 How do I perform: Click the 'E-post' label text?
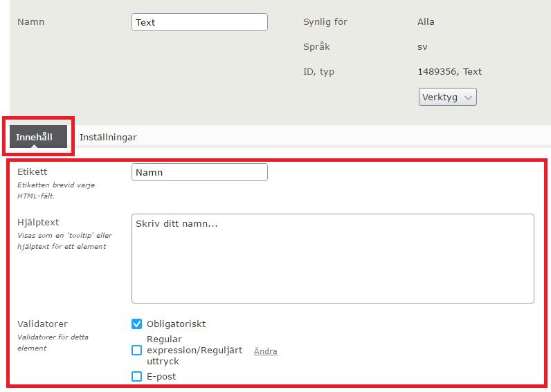coord(161,377)
